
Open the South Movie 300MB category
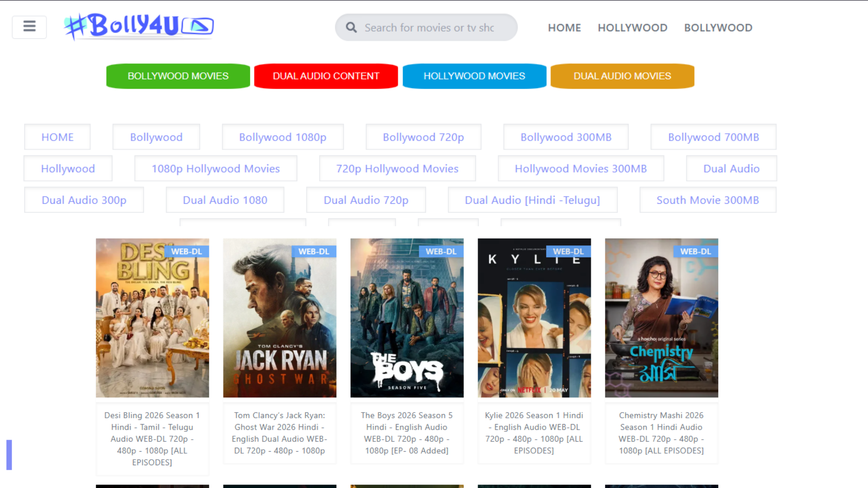click(708, 200)
